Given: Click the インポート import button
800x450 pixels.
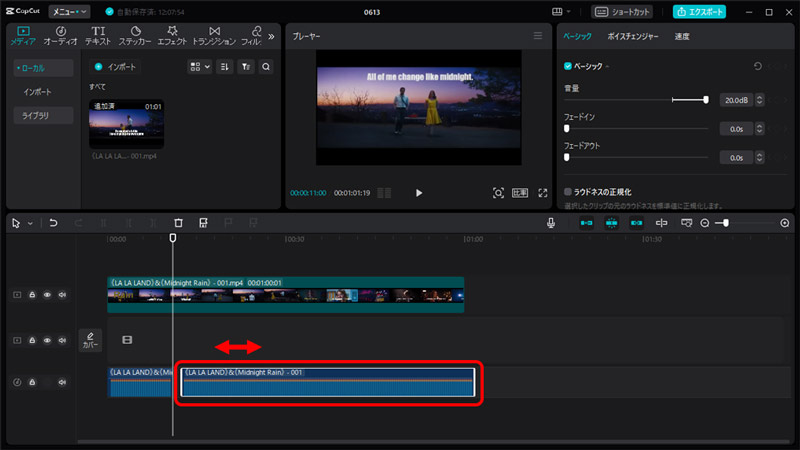Looking at the screenshot, I should pos(115,67).
